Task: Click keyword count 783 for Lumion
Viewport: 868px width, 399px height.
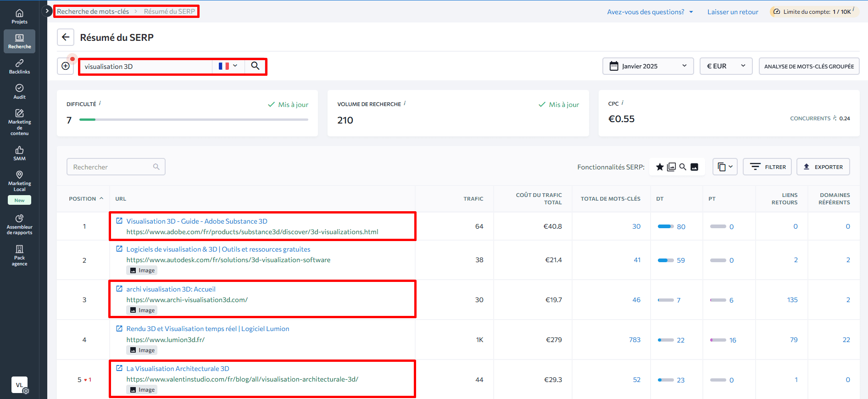Action: click(635, 340)
